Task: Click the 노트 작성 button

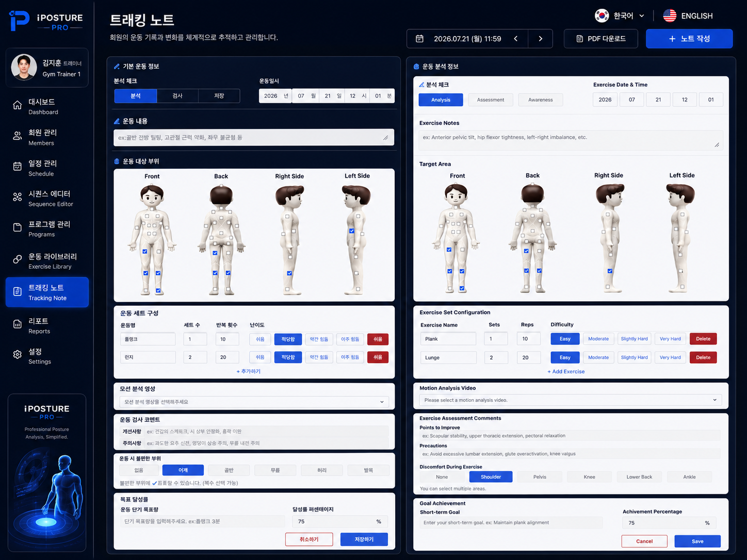Action: point(689,39)
